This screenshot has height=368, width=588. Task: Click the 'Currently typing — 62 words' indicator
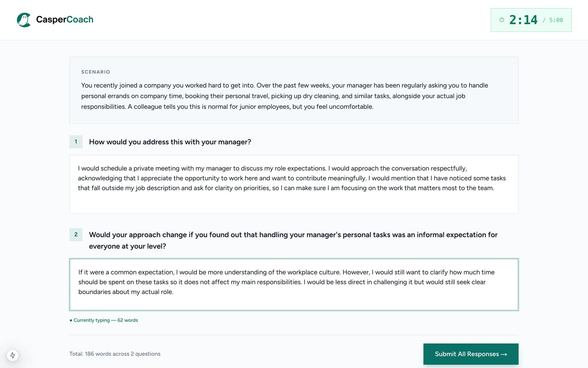[x=106, y=320]
